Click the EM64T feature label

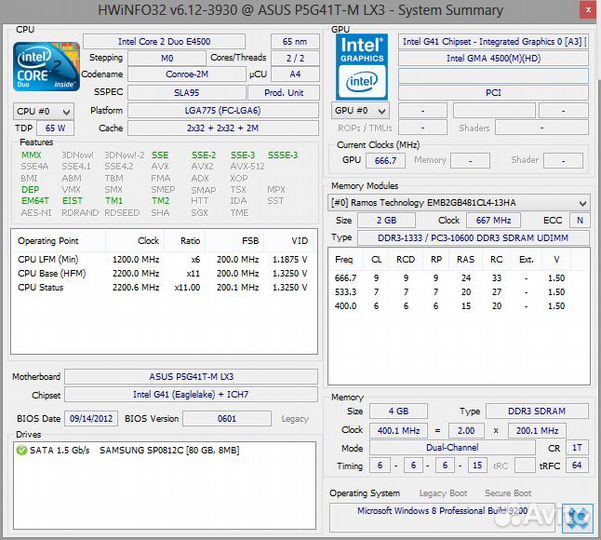(35, 201)
